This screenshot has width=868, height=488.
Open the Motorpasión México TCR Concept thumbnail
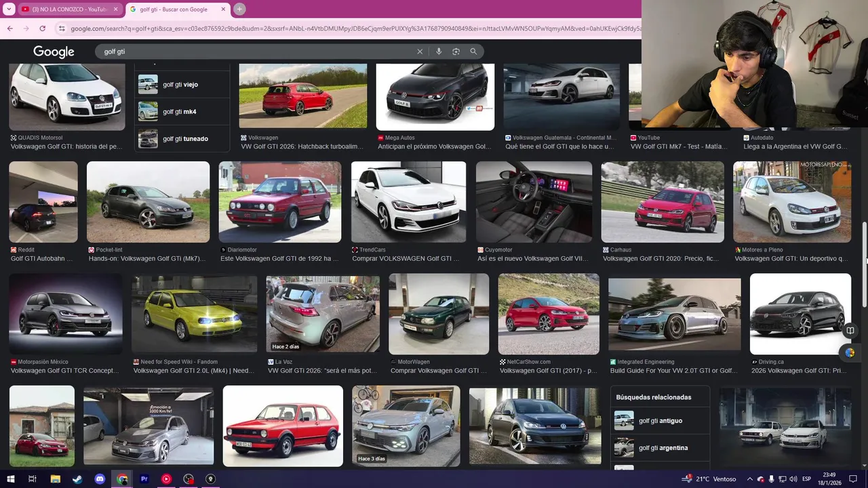click(66, 314)
